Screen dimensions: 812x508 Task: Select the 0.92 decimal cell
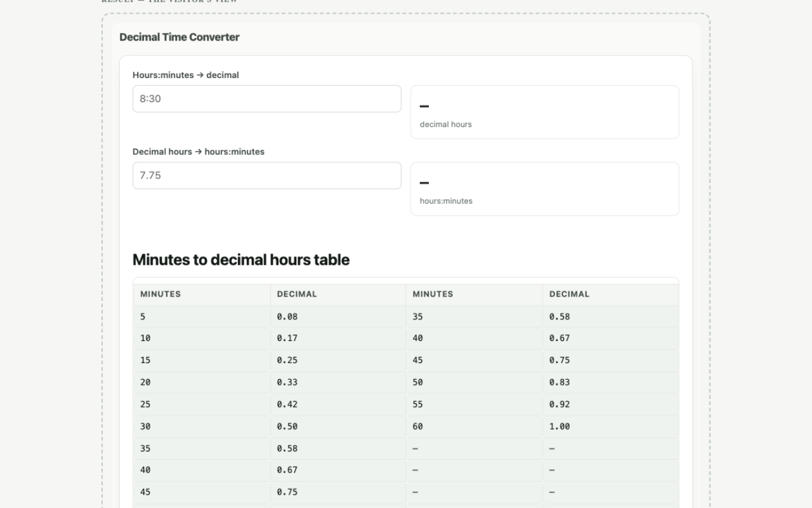click(610, 404)
